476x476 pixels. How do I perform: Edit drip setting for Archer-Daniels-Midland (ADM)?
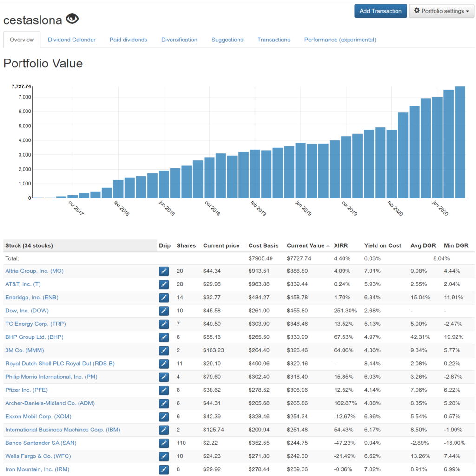point(164,403)
